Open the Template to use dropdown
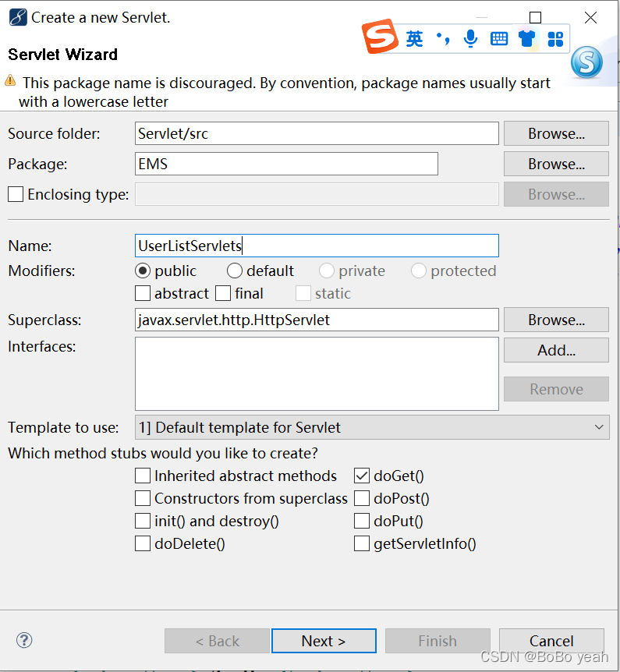The width and height of the screenshot is (620, 672). click(x=372, y=427)
